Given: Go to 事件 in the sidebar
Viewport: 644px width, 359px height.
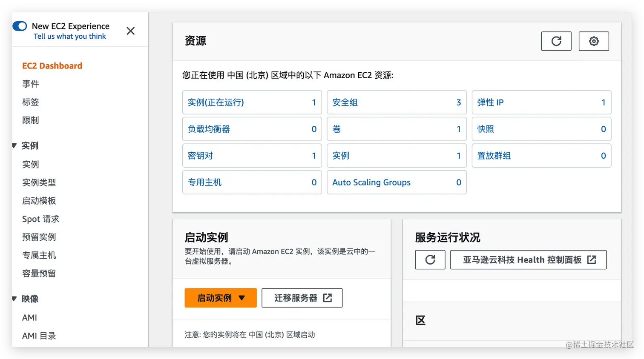Looking at the screenshot, I should tap(31, 84).
